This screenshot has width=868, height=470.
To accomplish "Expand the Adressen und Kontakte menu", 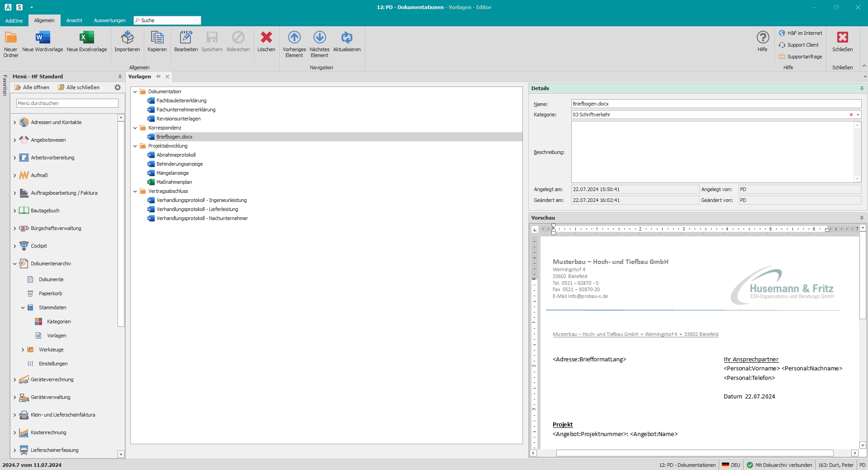I will 14,123.
